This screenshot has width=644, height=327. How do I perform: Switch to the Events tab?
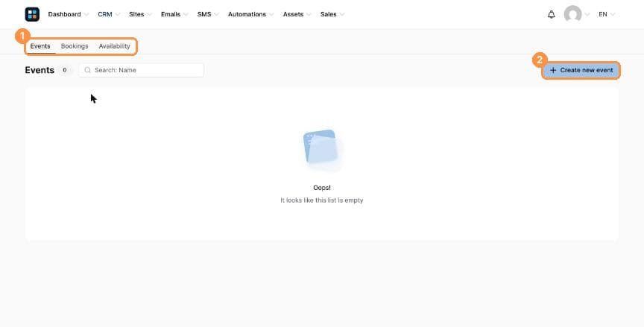tap(40, 46)
